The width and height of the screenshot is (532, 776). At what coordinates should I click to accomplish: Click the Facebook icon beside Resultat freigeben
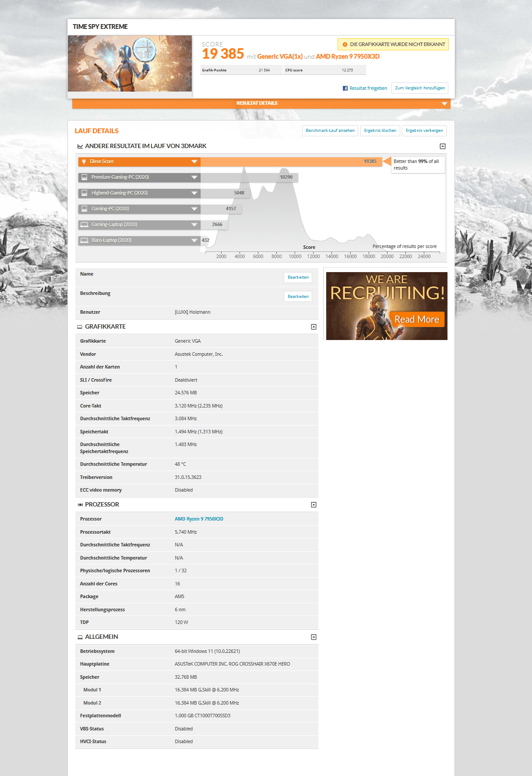345,89
